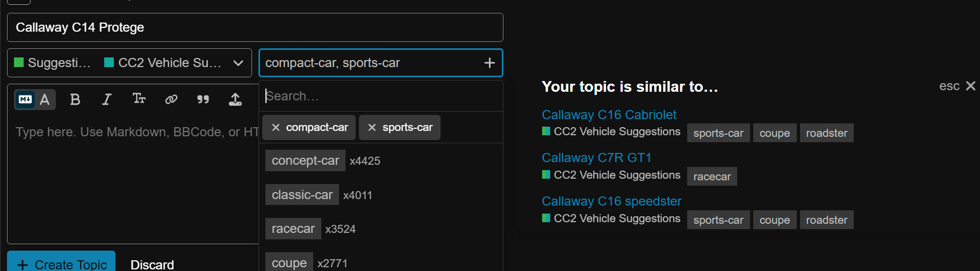Apply italic formatting in the editor
The image size is (980, 271).
click(x=107, y=99)
